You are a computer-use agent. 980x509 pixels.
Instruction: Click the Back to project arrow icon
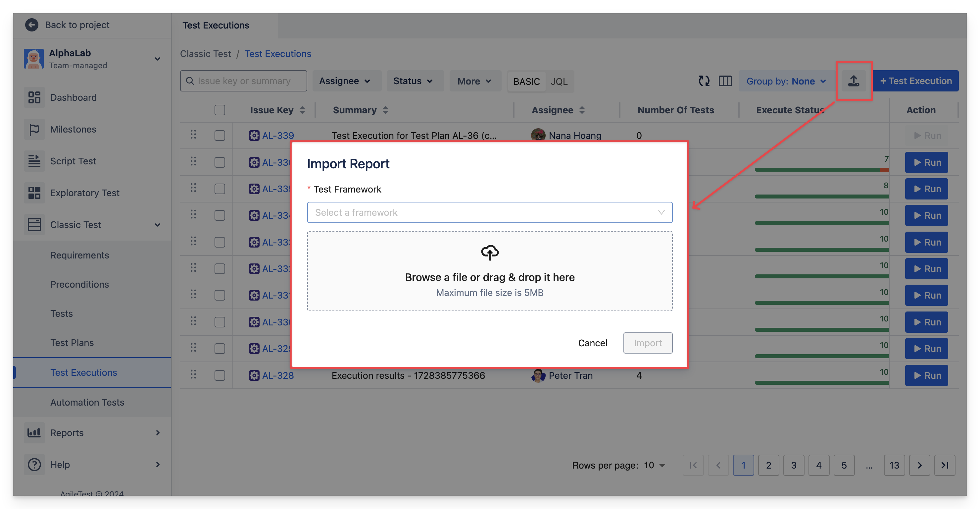31,25
